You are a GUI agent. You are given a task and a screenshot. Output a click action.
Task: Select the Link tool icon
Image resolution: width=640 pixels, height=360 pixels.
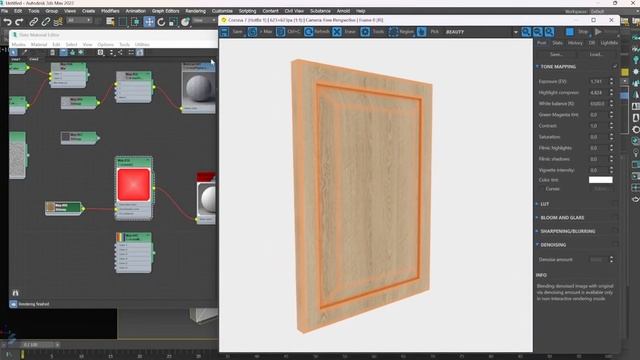[x=33, y=22]
